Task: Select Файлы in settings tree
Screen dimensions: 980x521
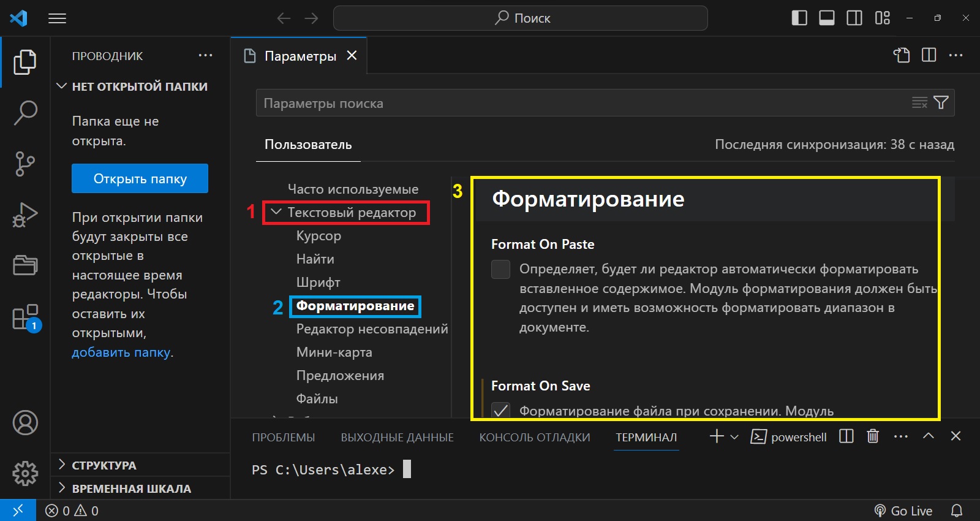Action: point(317,399)
